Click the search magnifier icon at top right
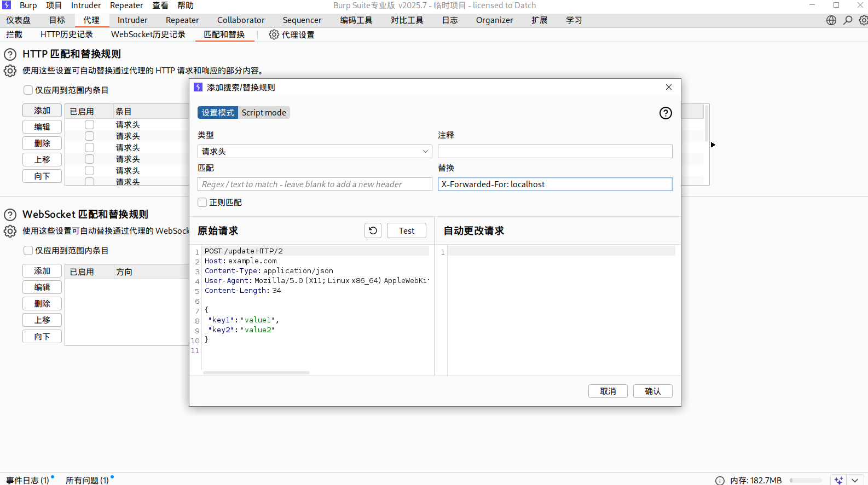Viewport: 868px width, 485px height. [x=848, y=20]
